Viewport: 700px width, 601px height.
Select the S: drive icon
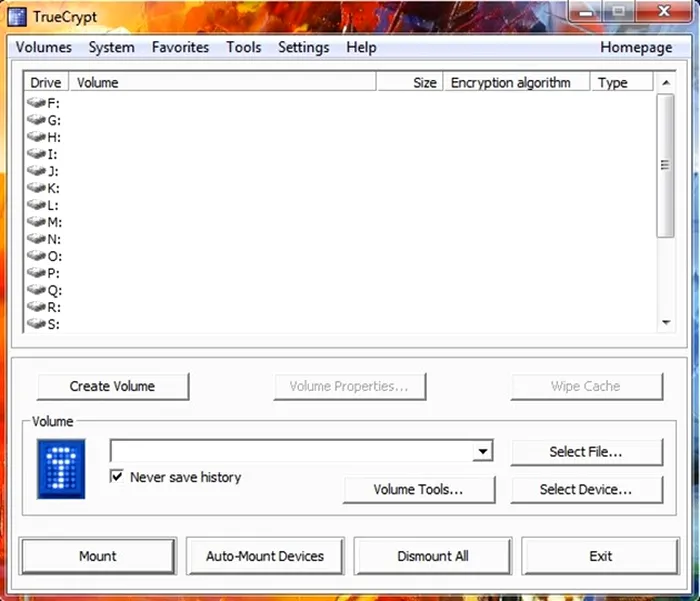[x=36, y=323]
